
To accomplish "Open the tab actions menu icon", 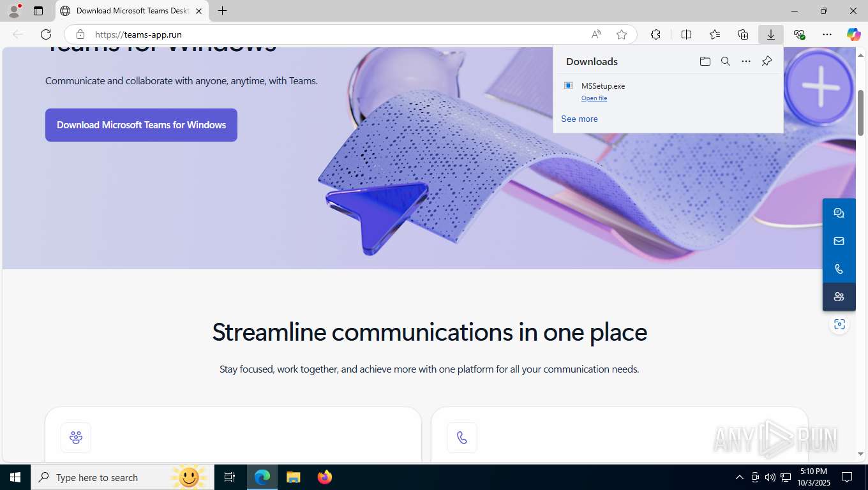I will click(x=38, y=11).
